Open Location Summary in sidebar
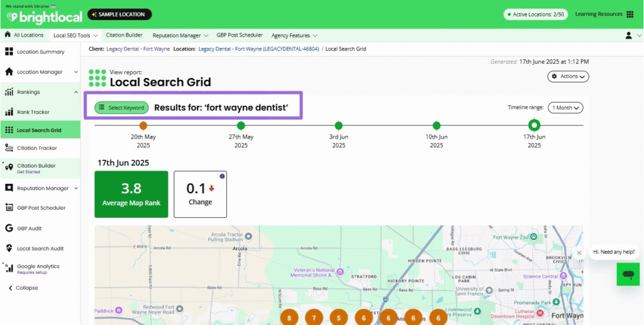 click(x=40, y=52)
